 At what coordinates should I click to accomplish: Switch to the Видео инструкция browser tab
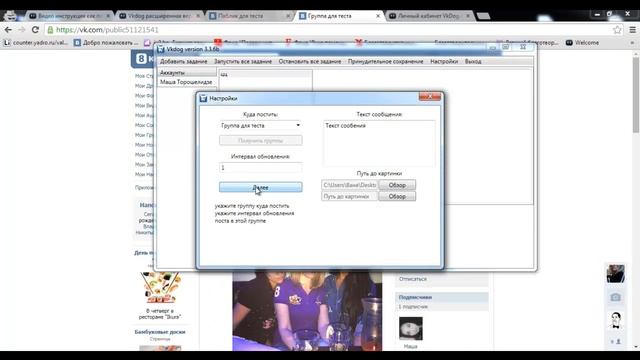[x=69, y=16]
